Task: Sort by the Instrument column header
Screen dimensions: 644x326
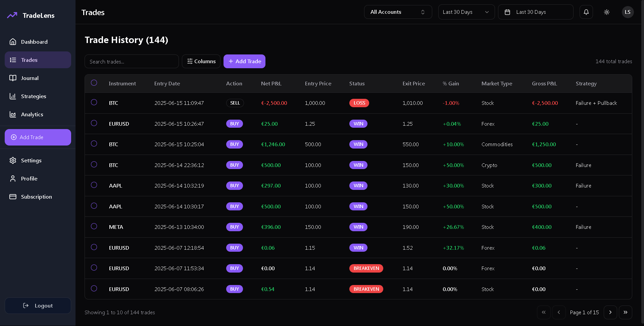Action: click(122, 83)
